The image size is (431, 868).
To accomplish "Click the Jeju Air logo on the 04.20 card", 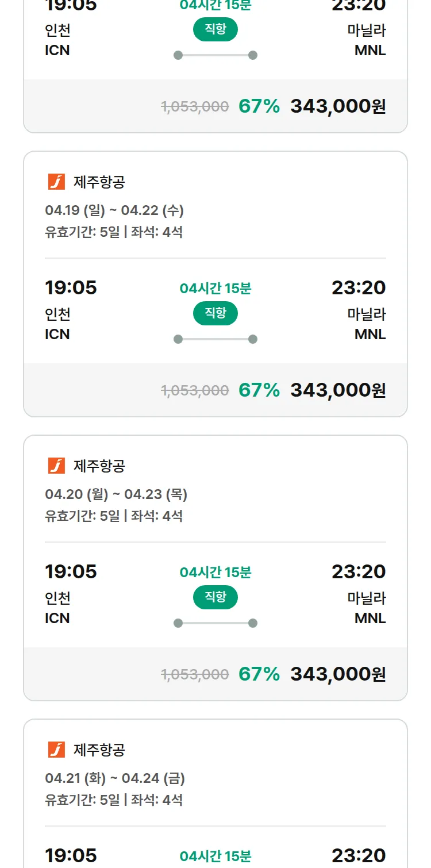I will pyautogui.click(x=56, y=466).
